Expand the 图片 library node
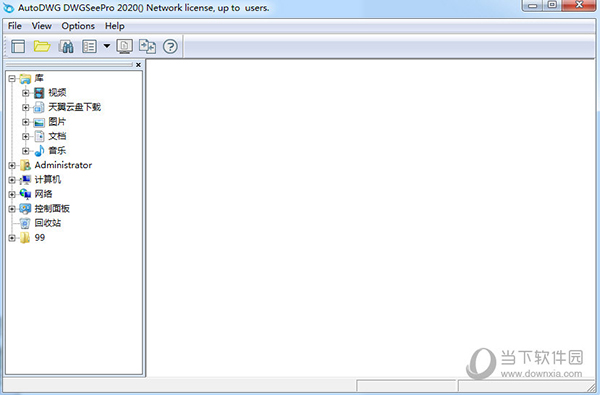The image size is (600, 395). [26, 122]
